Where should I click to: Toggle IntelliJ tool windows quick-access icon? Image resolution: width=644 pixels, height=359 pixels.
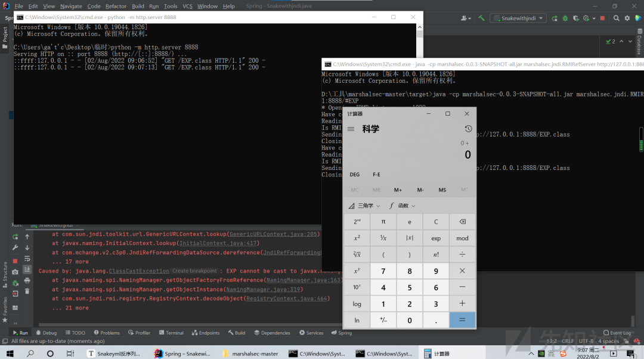click(x=5, y=341)
